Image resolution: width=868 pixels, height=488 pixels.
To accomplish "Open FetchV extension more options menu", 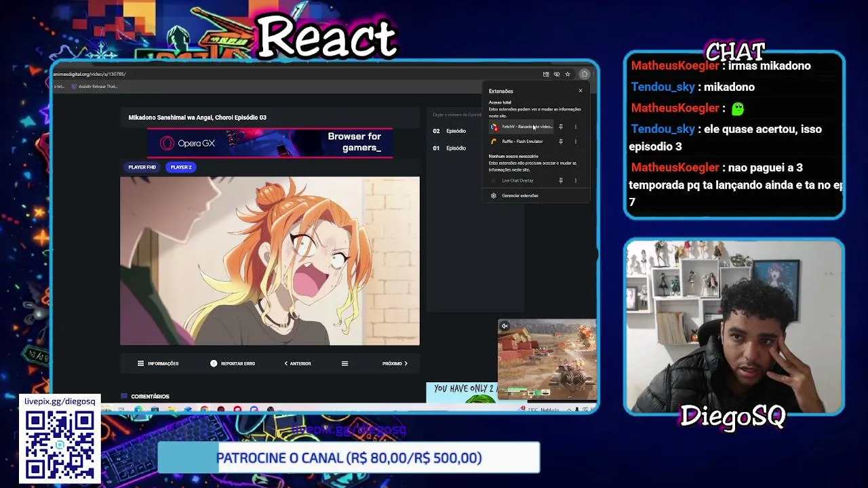I will click(576, 127).
